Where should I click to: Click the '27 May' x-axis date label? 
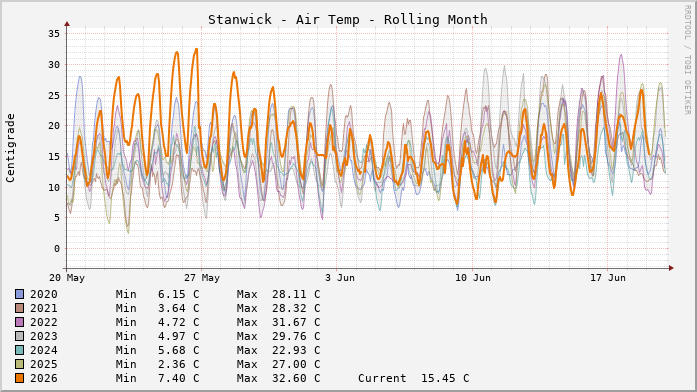tap(202, 278)
